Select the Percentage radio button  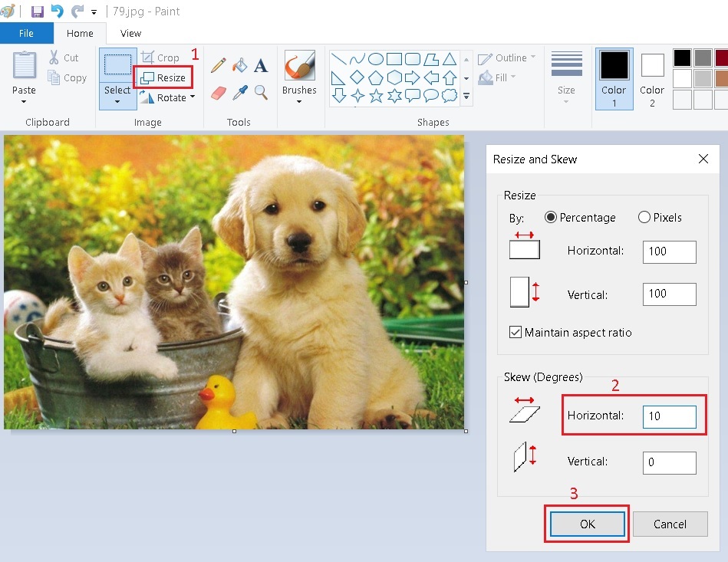(x=550, y=218)
